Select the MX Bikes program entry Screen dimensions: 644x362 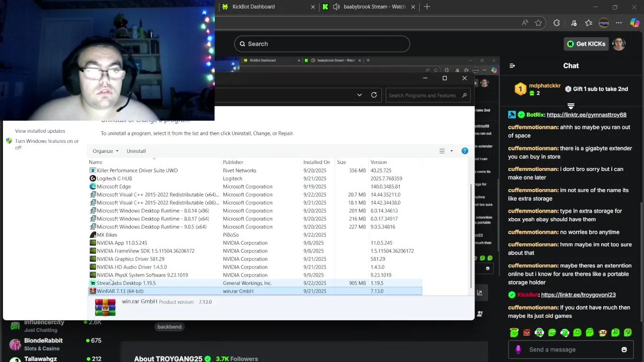click(x=255, y=235)
